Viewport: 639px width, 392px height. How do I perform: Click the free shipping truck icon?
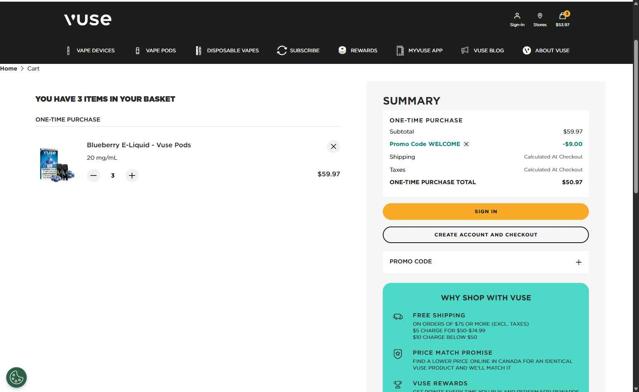click(398, 317)
